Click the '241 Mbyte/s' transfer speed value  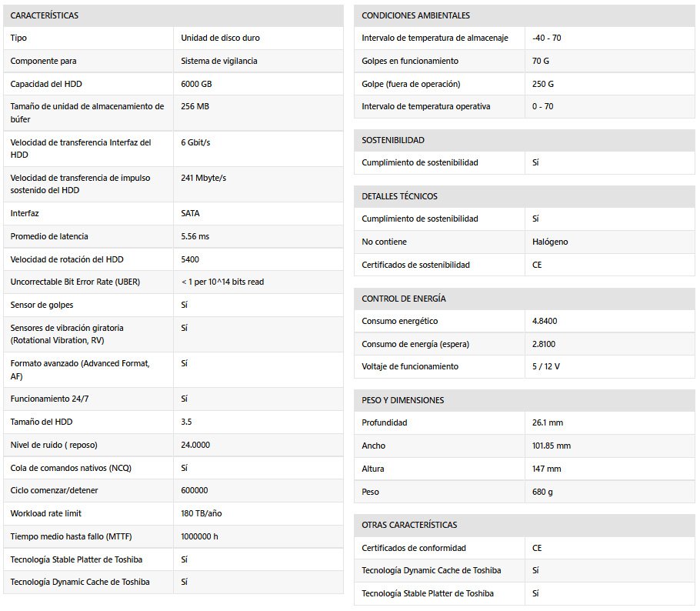tap(203, 178)
